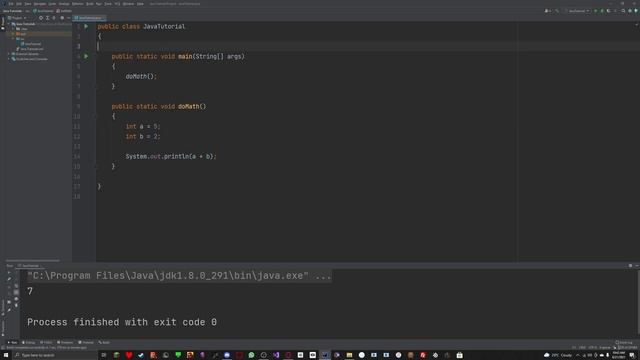Viewport: 640px width, 360px height.
Task: Open the Window menu
Action: (x=129, y=4)
